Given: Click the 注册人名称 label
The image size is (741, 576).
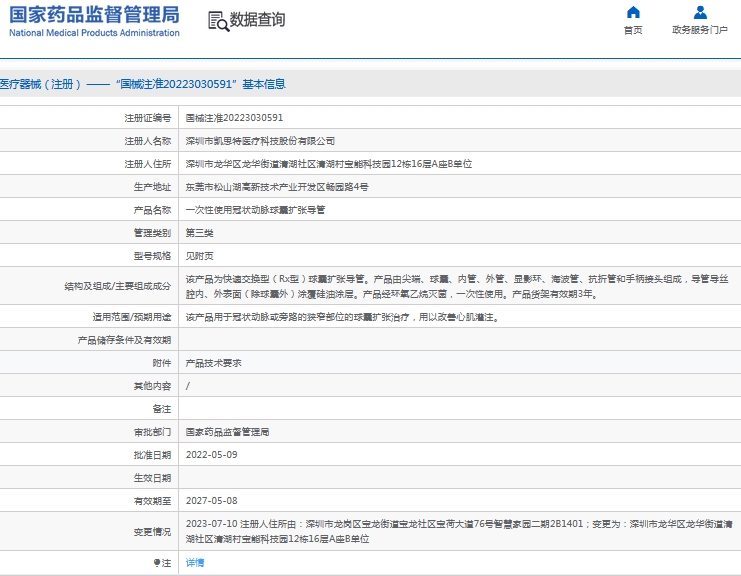Looking at the screenshot, I should pos(147,141).
